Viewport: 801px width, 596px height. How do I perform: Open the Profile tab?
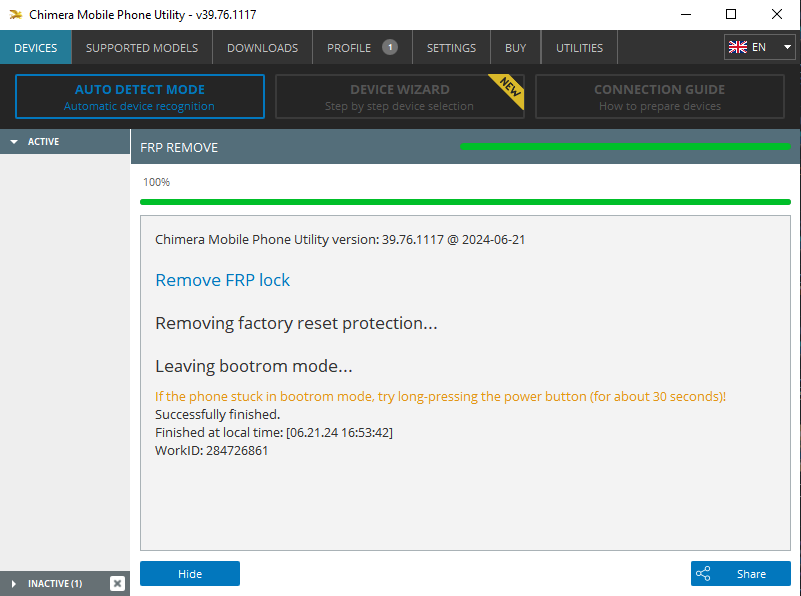click(x=362, y=47)
